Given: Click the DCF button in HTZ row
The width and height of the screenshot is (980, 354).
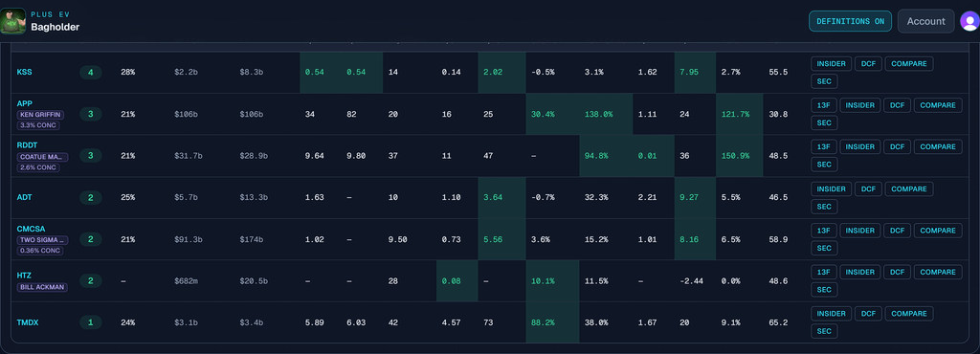Looking at the screenshot, I should 897,273.
